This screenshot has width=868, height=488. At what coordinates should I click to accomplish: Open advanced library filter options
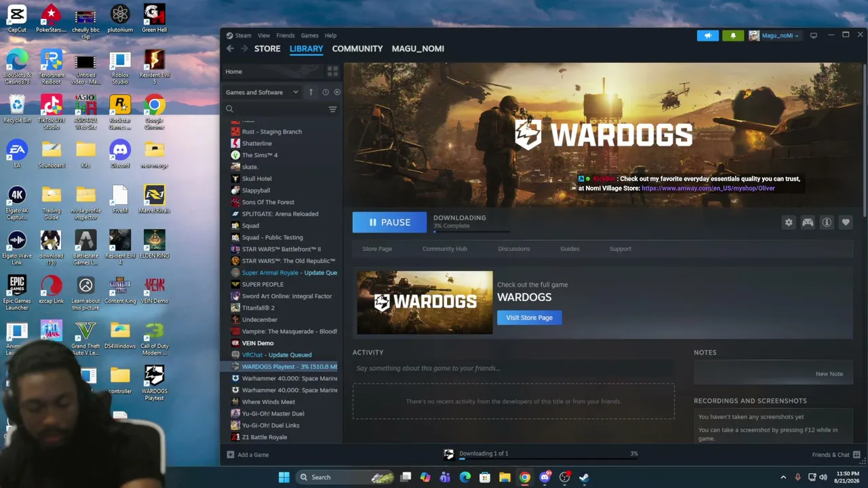[332, 109]
